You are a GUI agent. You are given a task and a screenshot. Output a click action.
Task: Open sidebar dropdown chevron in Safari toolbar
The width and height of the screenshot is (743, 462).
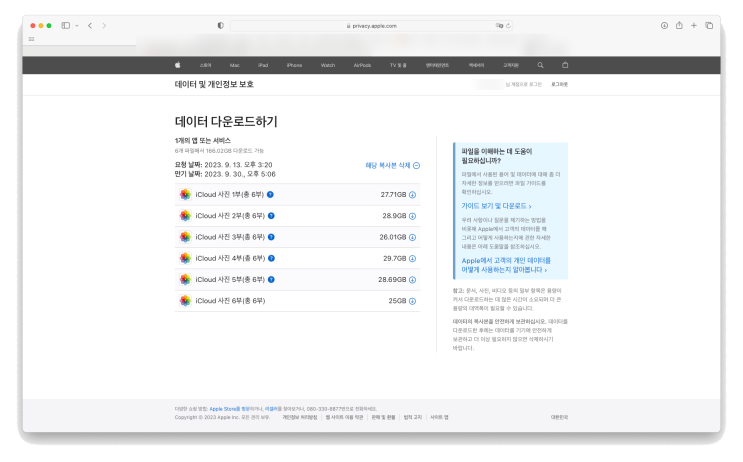tap(77, 26)
